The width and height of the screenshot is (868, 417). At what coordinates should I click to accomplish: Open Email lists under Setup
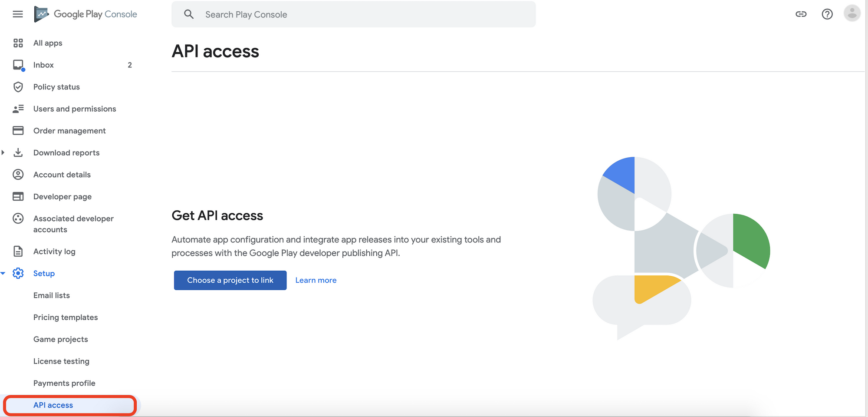(x=52, y=295)
